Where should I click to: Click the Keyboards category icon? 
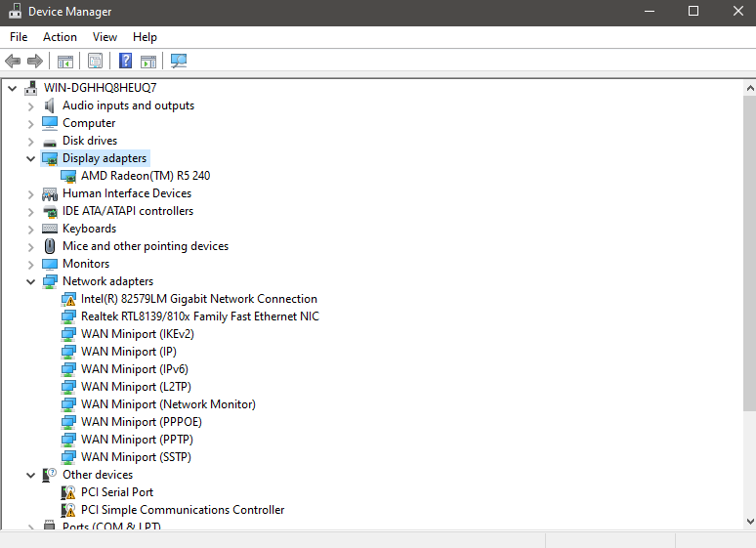tap(50, 229)
